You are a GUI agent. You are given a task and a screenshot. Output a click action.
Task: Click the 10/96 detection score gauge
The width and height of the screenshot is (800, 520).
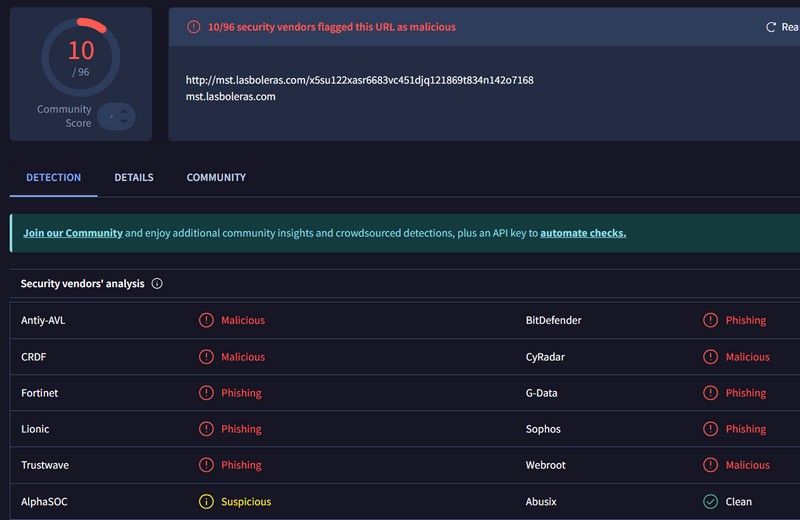point(81,58)
